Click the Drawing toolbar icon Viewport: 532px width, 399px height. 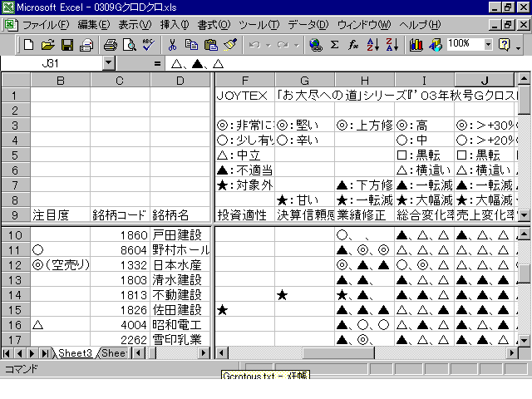coord(436,45)
